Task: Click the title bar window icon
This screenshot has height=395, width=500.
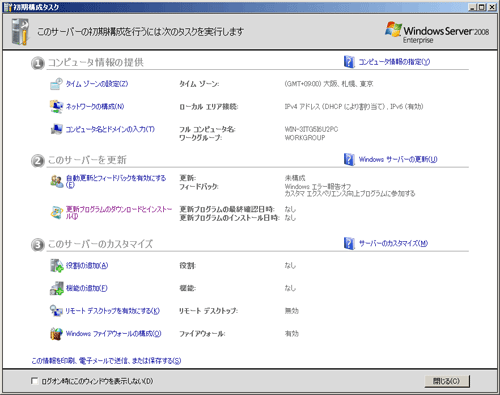Action: tap(8, 7)
